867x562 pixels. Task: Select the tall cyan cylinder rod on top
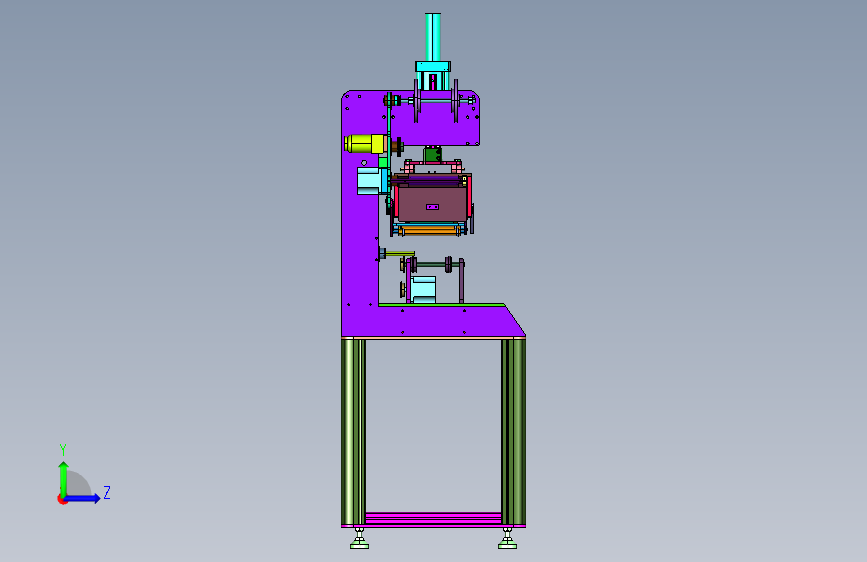coord(433,37)
